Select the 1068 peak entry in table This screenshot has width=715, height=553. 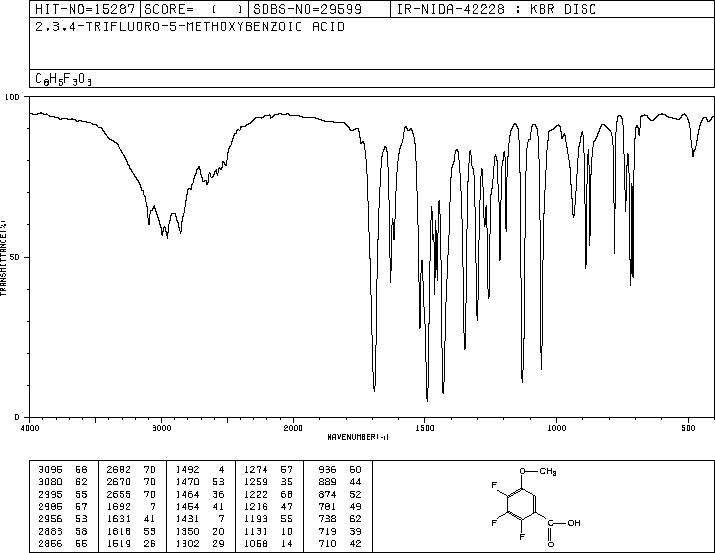[x=268, y=544]
